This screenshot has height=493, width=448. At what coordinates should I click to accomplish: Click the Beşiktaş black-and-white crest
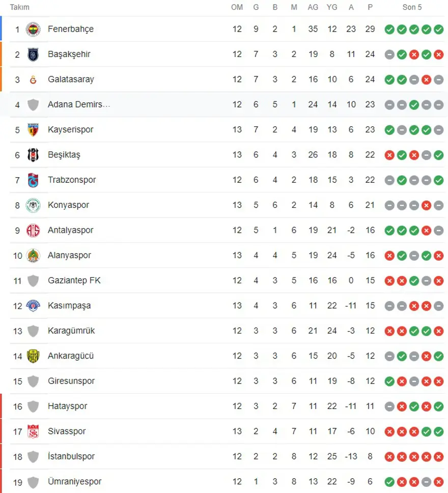tap(33, 155)
